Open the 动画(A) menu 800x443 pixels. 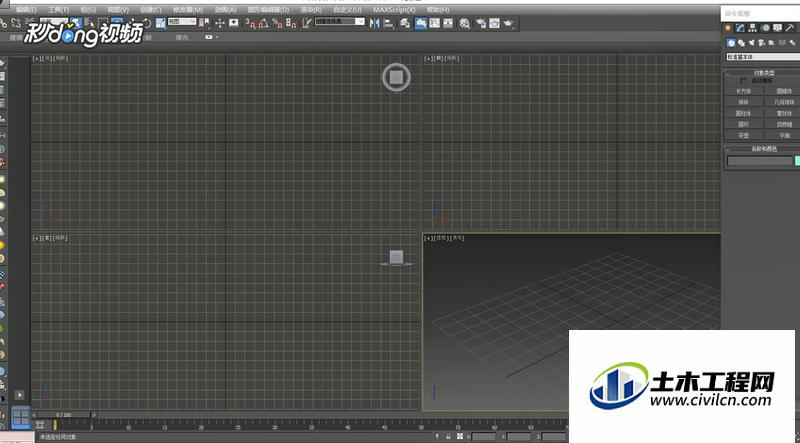(x=226, y=10)
